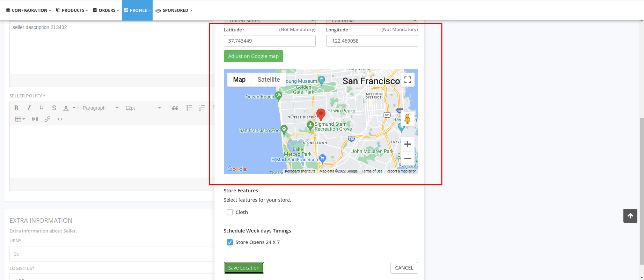
Task: Select the Street View pegman icon
Action: pyautogui.click(x=407, y=119)
